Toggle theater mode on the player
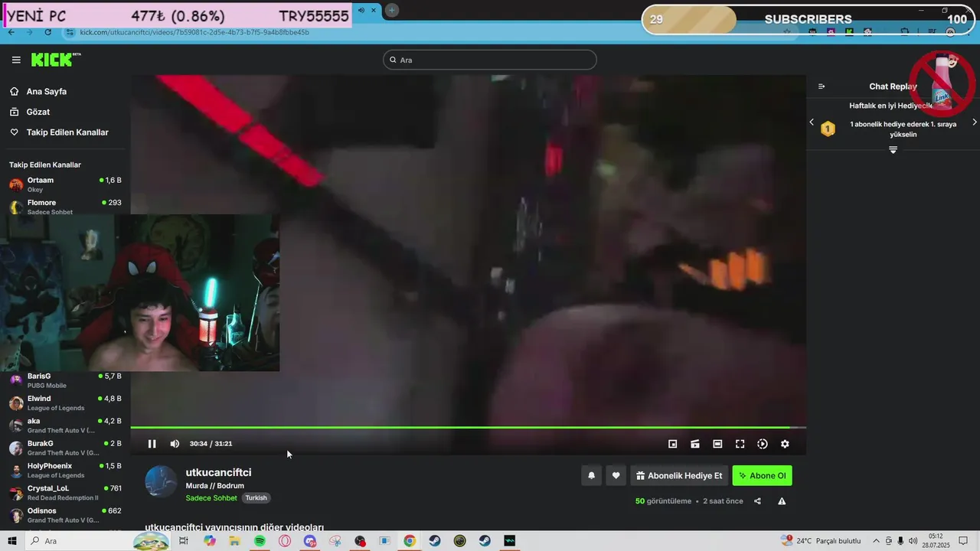 click(x=717, y=444)
